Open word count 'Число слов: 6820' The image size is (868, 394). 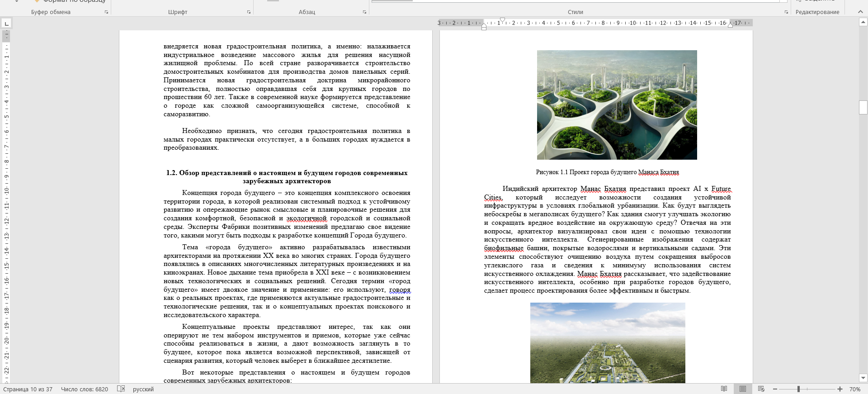(x=85, y=389)
